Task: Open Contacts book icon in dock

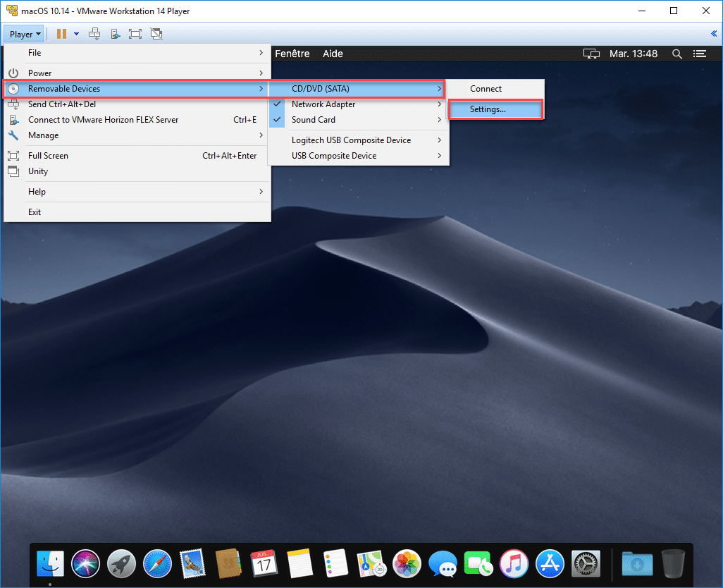Action: (228, 563)
